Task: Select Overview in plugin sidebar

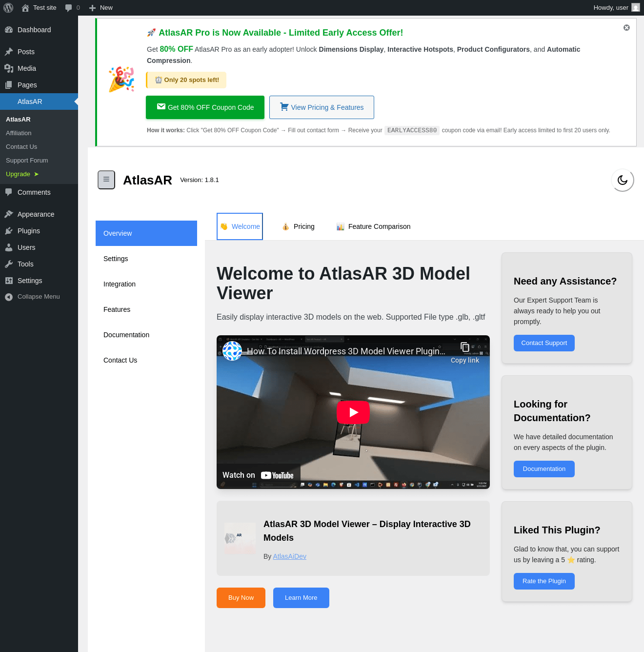Action: coord(146,233)
